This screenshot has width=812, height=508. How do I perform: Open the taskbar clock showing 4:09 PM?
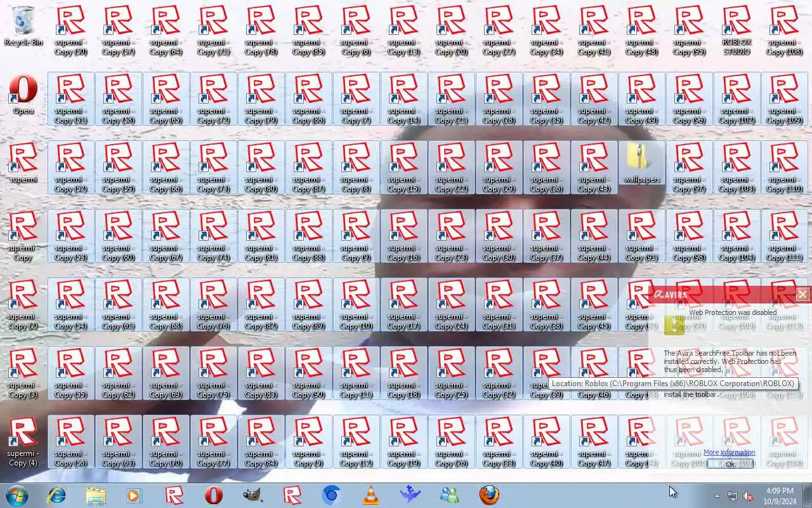780,496
